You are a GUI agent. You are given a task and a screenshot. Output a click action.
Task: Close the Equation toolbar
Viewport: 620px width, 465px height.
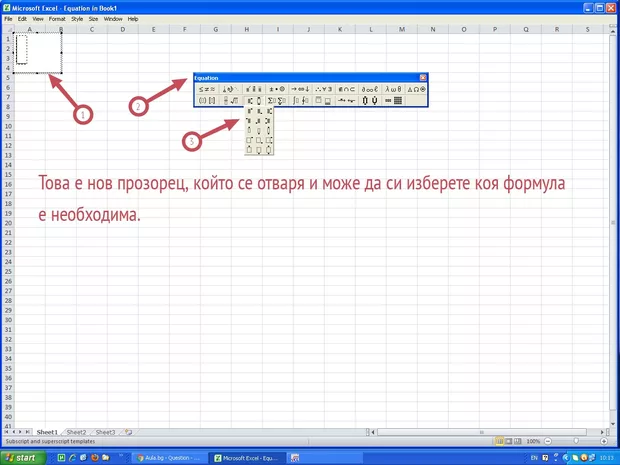point(423,78)
